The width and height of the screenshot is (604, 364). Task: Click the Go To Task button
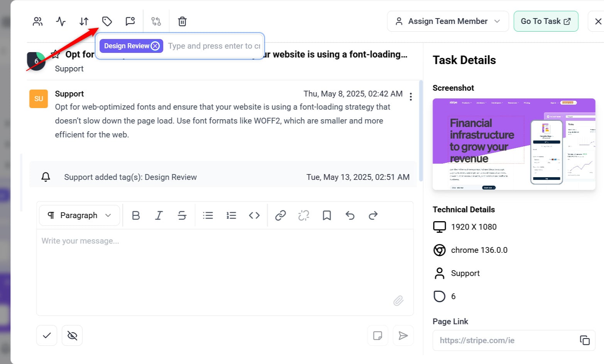[545, 21]
